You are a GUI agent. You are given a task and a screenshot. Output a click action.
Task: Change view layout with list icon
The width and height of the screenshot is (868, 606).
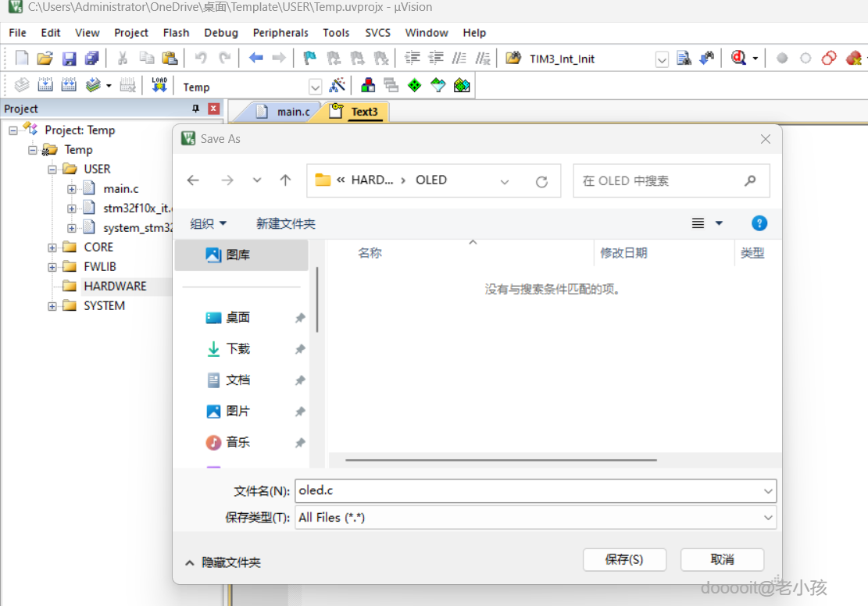click(x=698, y=223)
